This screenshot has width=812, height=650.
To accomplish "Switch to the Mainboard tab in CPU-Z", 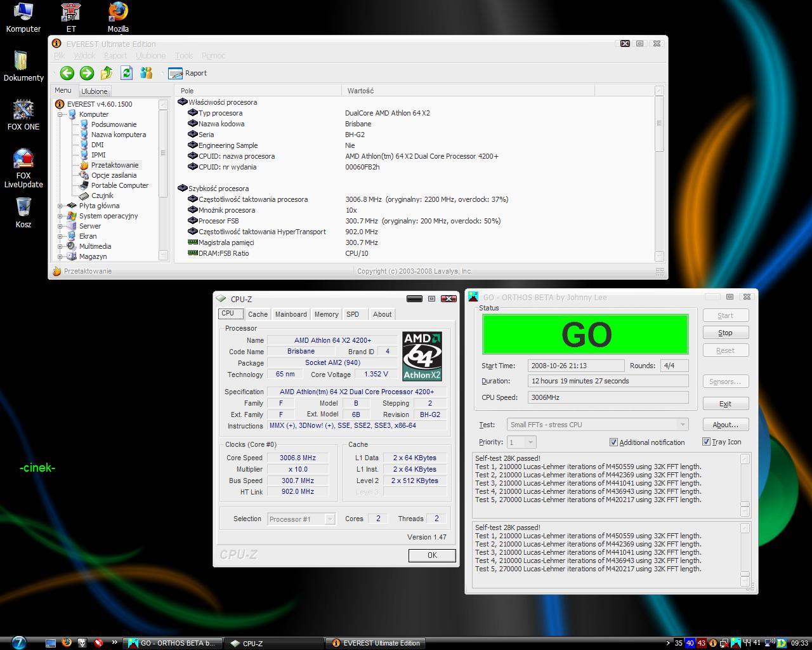I will pyautogui.click(x=291, y=314).
